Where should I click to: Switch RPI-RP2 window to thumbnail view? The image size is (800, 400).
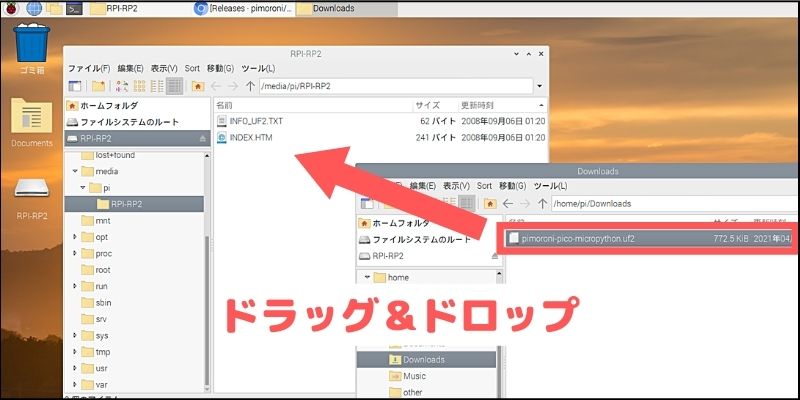pyautogui.click(x=139, y=86)
